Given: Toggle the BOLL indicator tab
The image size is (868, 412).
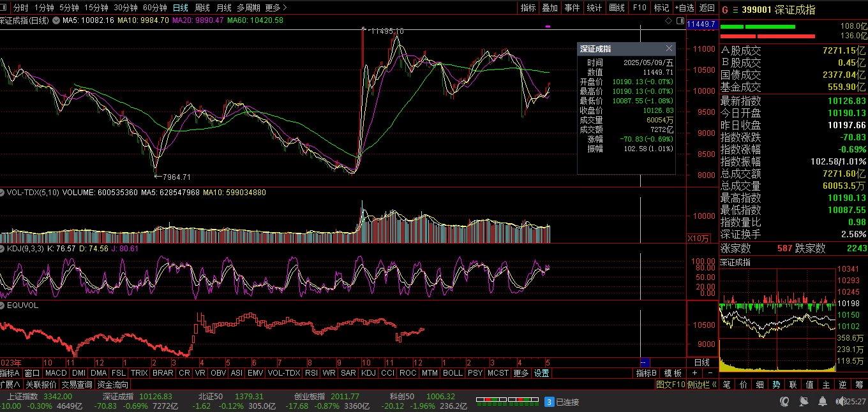Looking at the screenshot, I should pyautogui.click(x=453, y=373).
